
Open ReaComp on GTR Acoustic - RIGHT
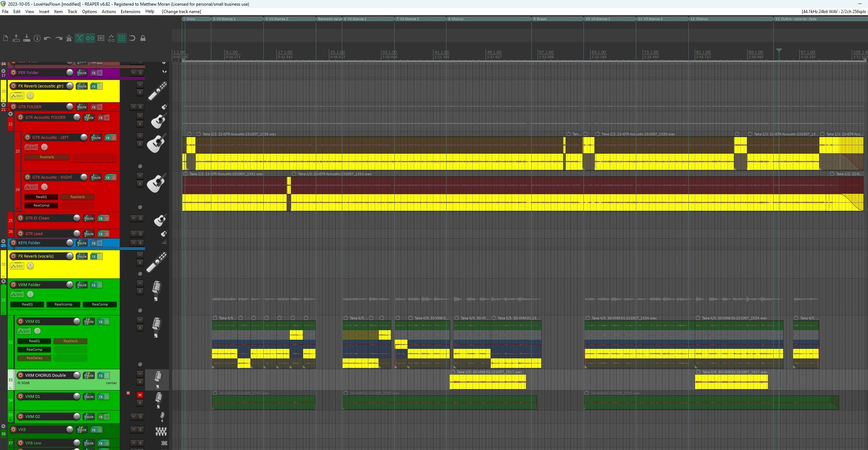tap(41, 205)
